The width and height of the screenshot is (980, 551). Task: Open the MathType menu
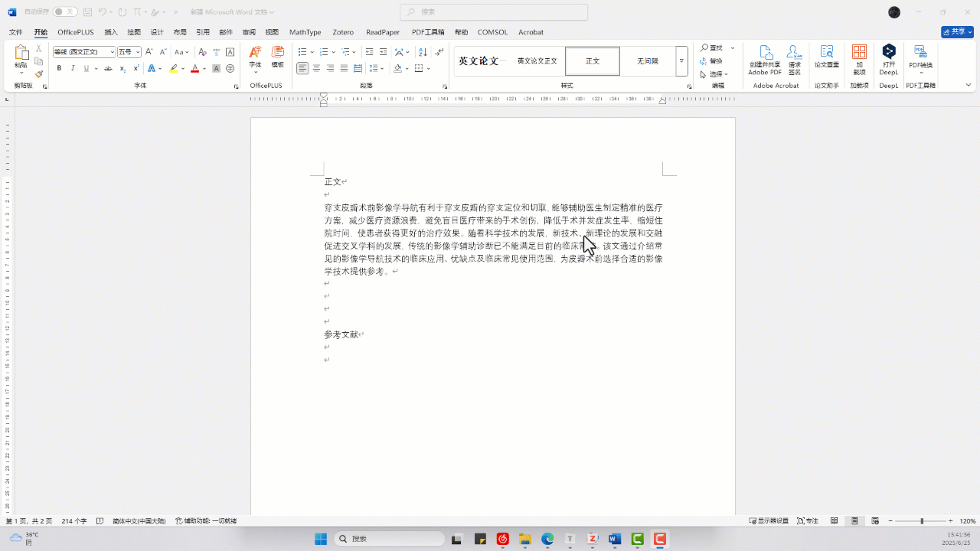[305, 32]
